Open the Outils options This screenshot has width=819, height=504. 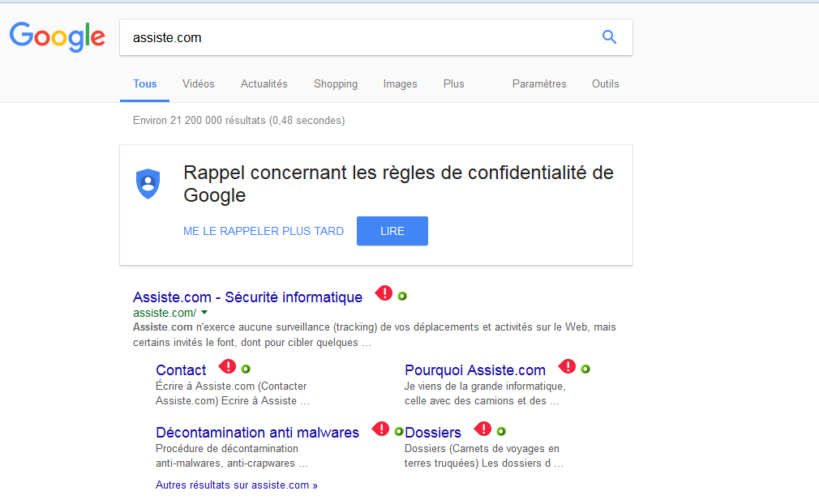[x=606, y=84]
